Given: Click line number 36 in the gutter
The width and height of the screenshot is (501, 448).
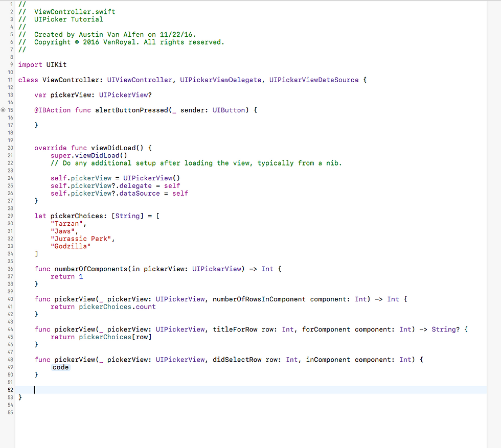Looking at the screenshot, I should coord(11,269).
